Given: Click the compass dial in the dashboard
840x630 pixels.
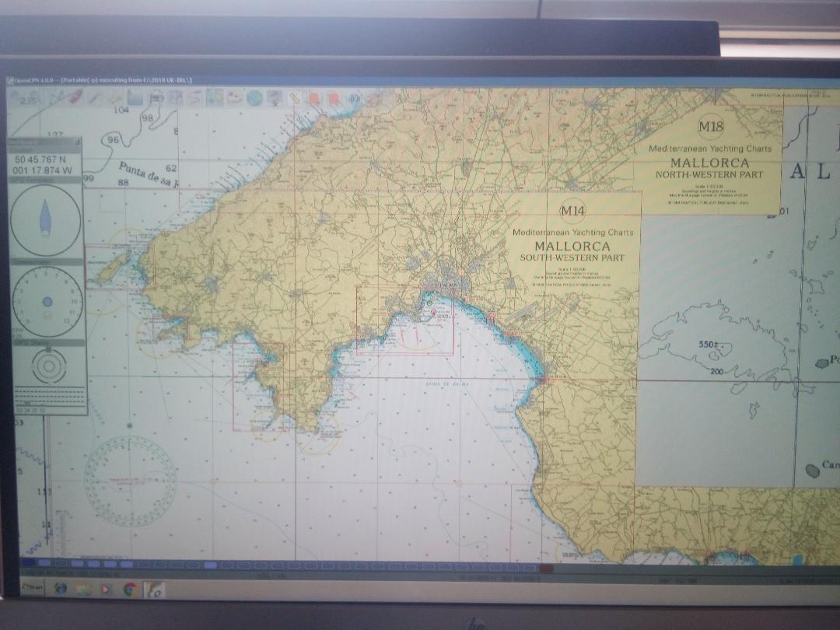Looking at the screenshot, I should (46, 220).
